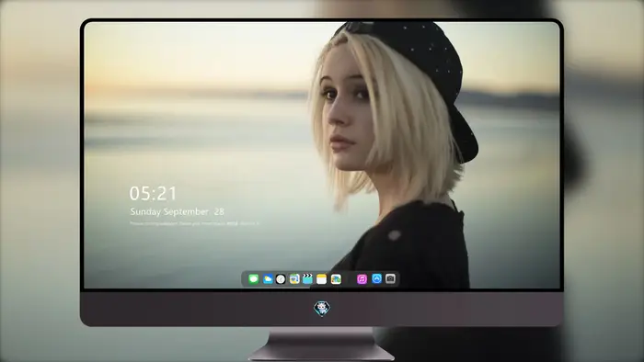This screenshot has height=362, width=644.
Task: Open the icon between Clock and clapperboard
Action: [x=294, y=279]
